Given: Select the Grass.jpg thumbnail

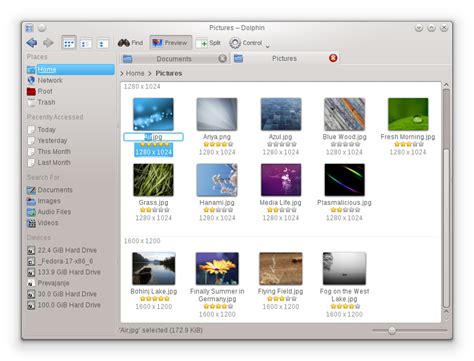Looking at the screenshot, I should [x=153, y=180].
